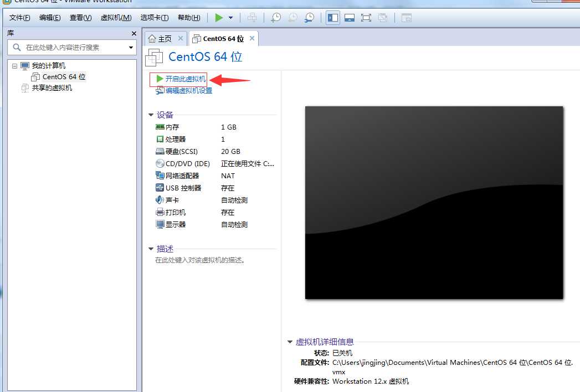
Task: Click the library search input field
Action: click(72, 47)
